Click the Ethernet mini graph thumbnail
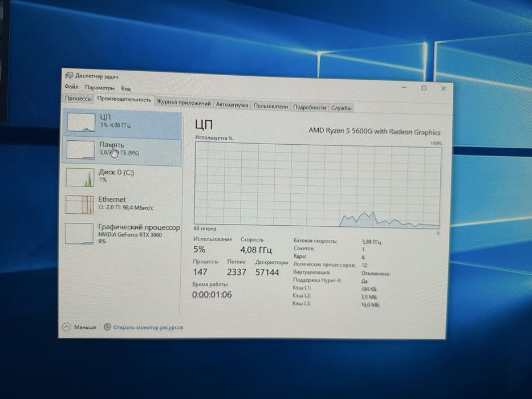 click(x=80, y=205)
